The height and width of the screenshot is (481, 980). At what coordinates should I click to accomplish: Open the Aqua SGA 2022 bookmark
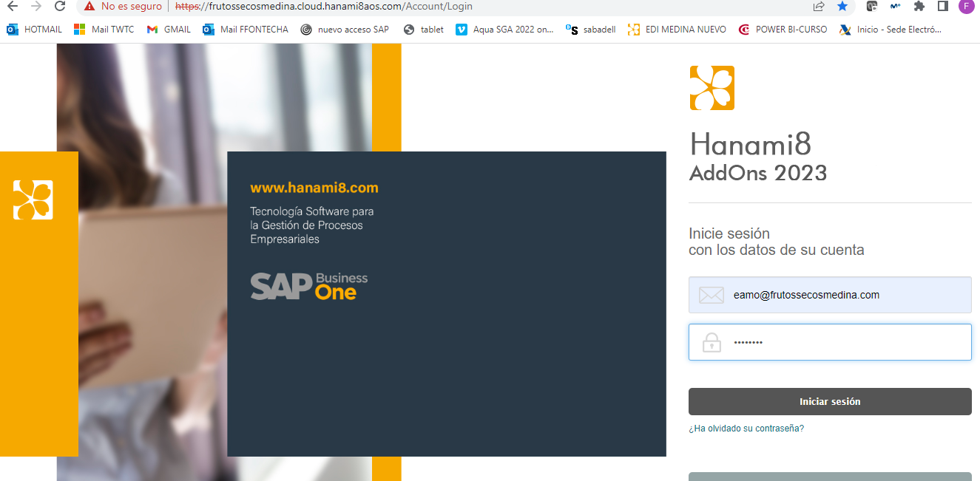tap(504, 30)
